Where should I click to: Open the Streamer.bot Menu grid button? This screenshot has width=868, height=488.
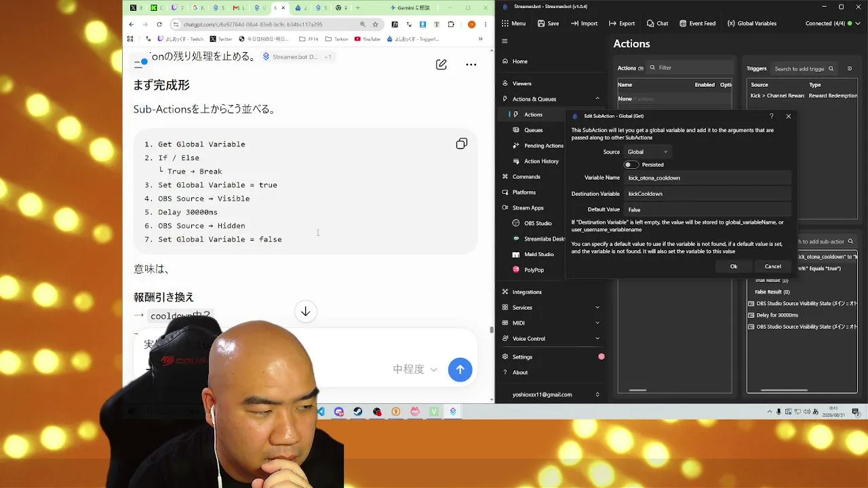pos(513,24)
